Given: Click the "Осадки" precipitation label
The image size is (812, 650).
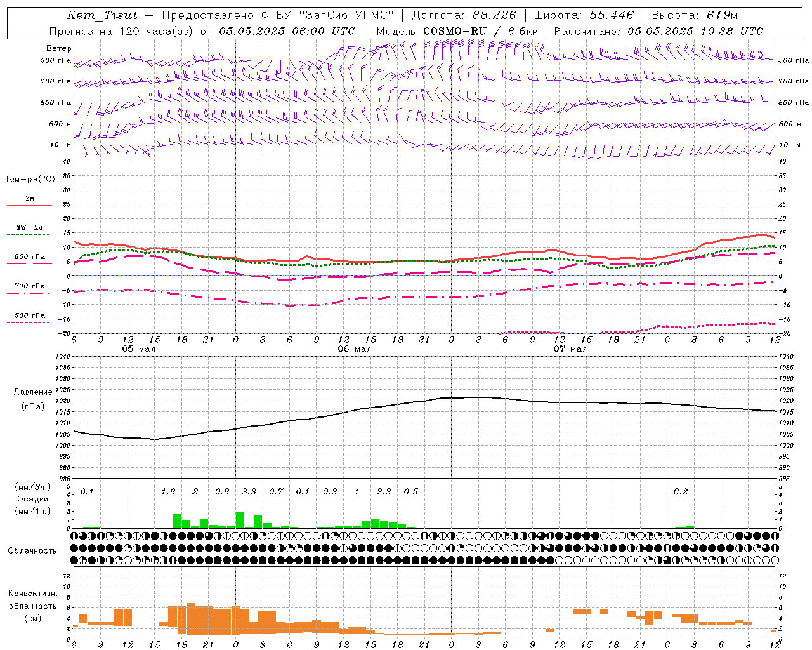Looking at the screenshot, I should point(33,499).
